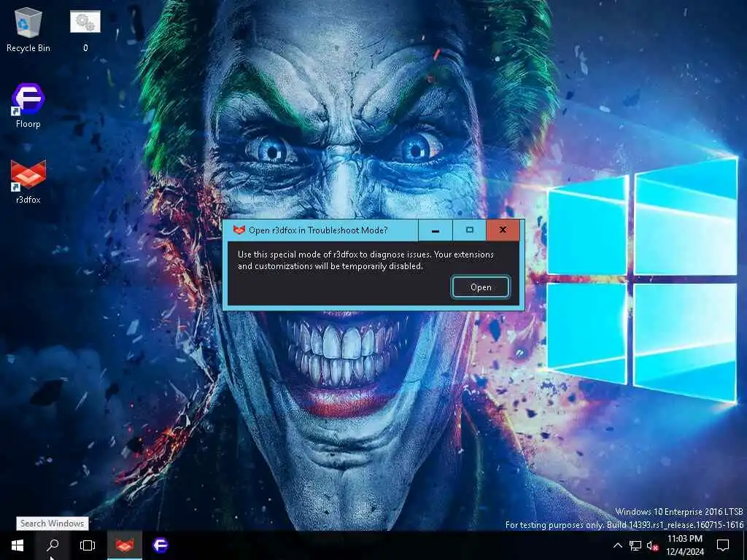747x560 pixels.
Task: Open the network status tray icon
Action: [635, 545]
